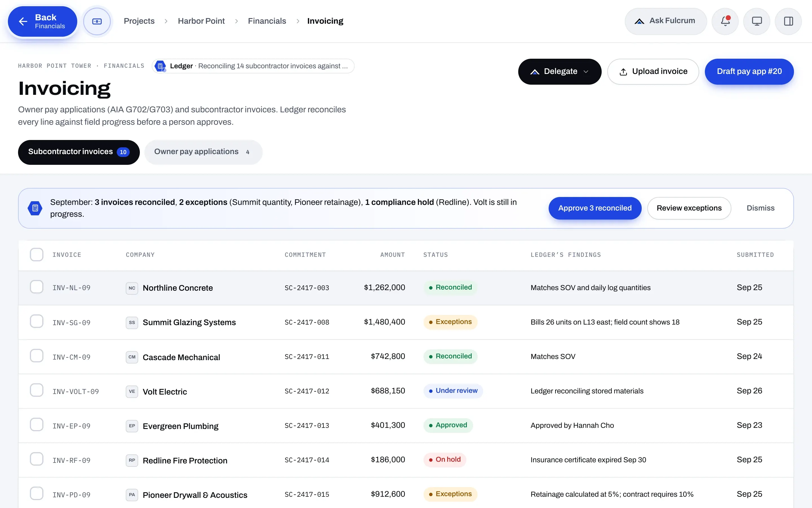Click the Ledger icon in September banner

[35, 208]
